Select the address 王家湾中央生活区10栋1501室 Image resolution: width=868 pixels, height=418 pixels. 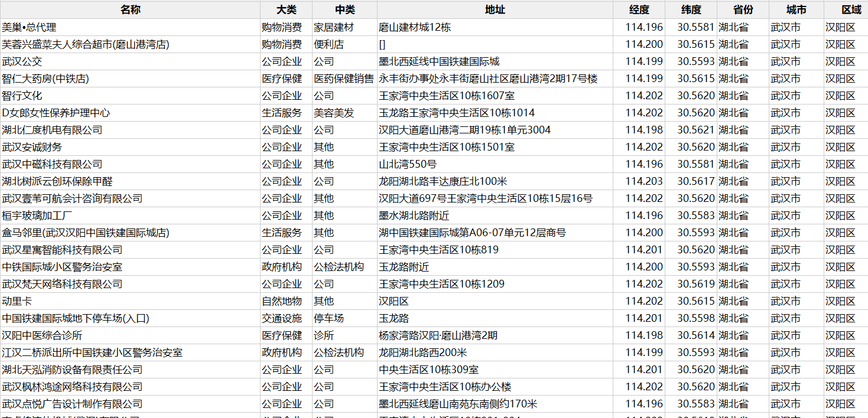495,147
